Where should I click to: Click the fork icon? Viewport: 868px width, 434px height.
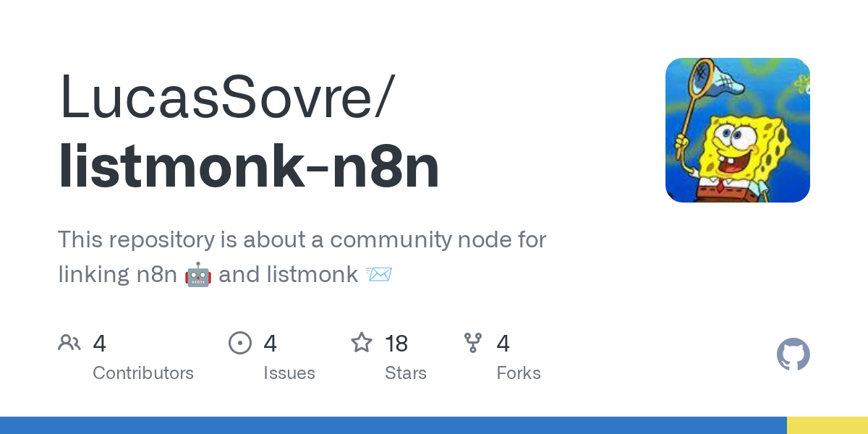pyautogui.click(x=473, y=343)
